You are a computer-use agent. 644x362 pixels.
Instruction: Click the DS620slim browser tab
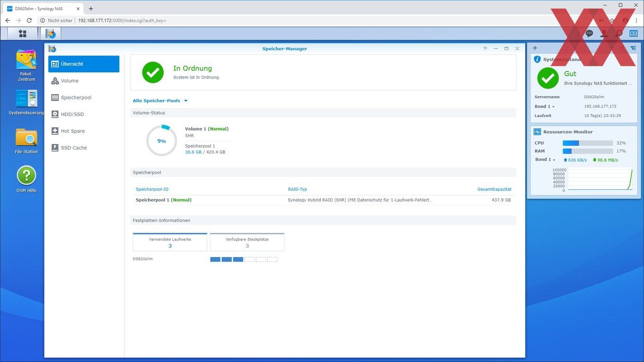(44, 9)
